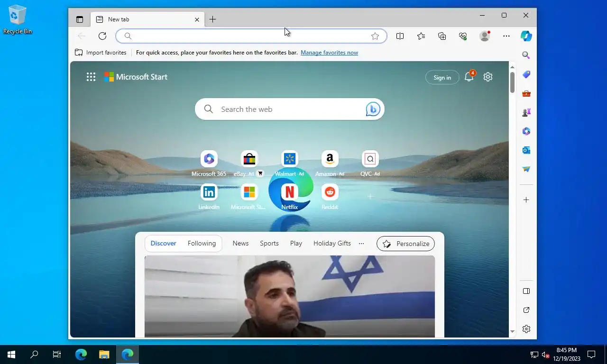Viewport: 607px width, 364px height.
Task: Open the QVC quick link tile
Action: (370, 164)
